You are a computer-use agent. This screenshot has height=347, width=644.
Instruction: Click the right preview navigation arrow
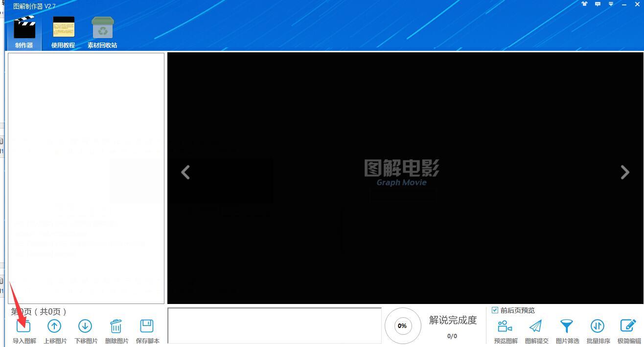point(625,173)
